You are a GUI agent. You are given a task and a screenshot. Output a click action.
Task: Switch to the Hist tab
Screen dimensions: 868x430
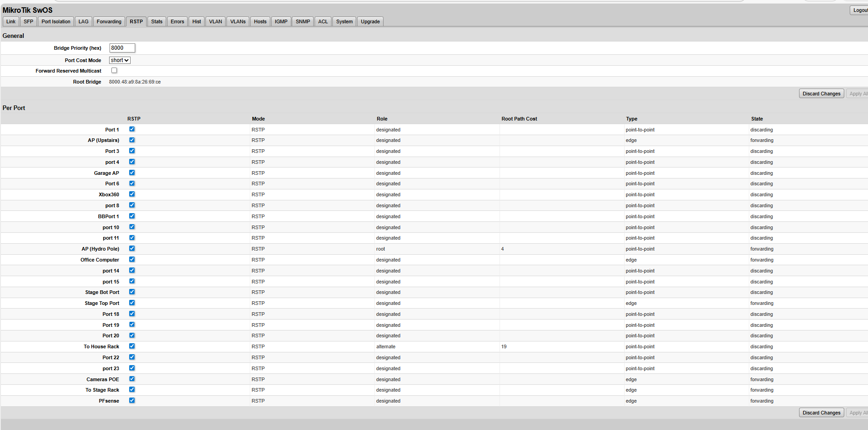tap(197, 21)
